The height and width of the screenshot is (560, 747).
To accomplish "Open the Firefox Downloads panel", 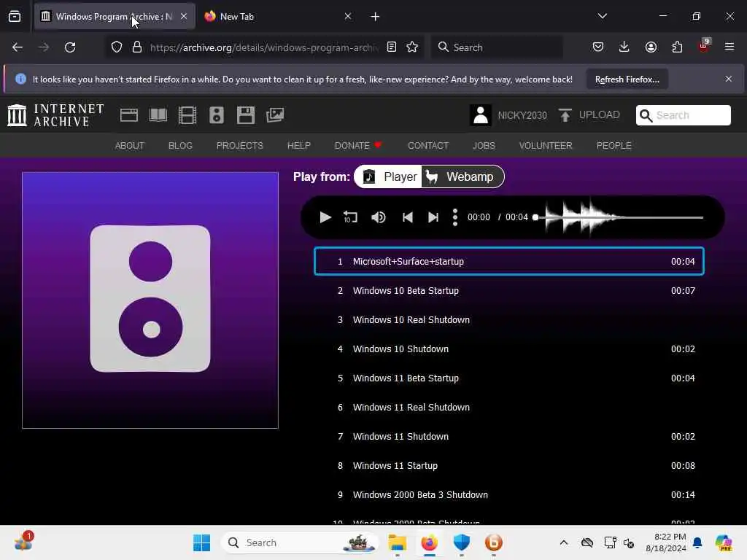I will pos(624,47).
